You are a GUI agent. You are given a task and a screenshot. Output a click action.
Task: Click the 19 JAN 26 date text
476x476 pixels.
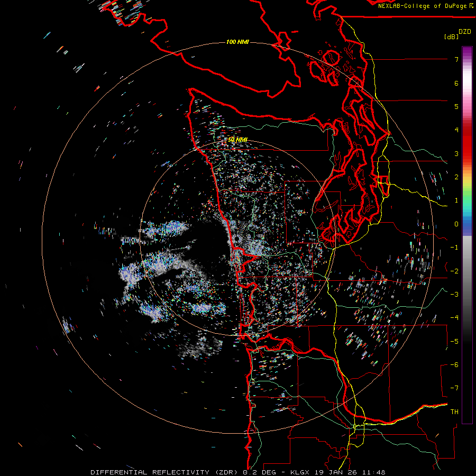pos(336,472)
